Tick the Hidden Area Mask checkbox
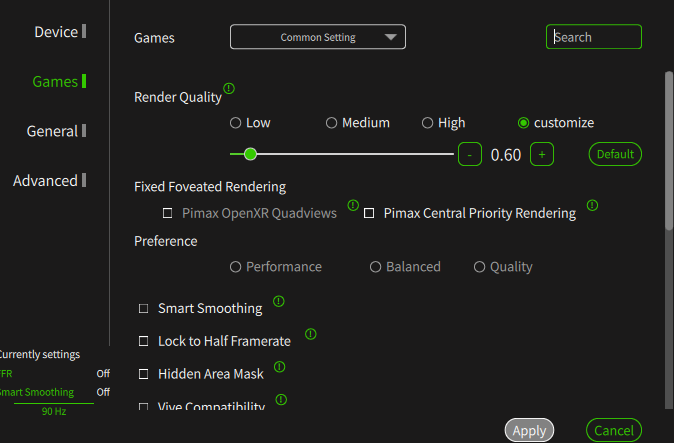 click(x=144, y=374)
